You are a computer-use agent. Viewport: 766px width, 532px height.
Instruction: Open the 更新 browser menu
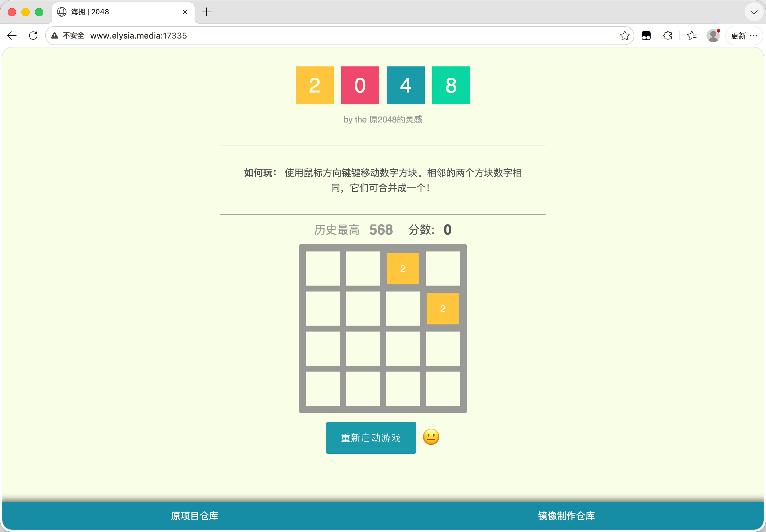click(744, 36)
